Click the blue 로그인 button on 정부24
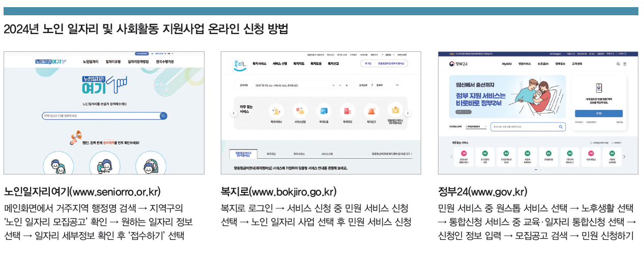644x261 pixels. [x=598, y=113]
